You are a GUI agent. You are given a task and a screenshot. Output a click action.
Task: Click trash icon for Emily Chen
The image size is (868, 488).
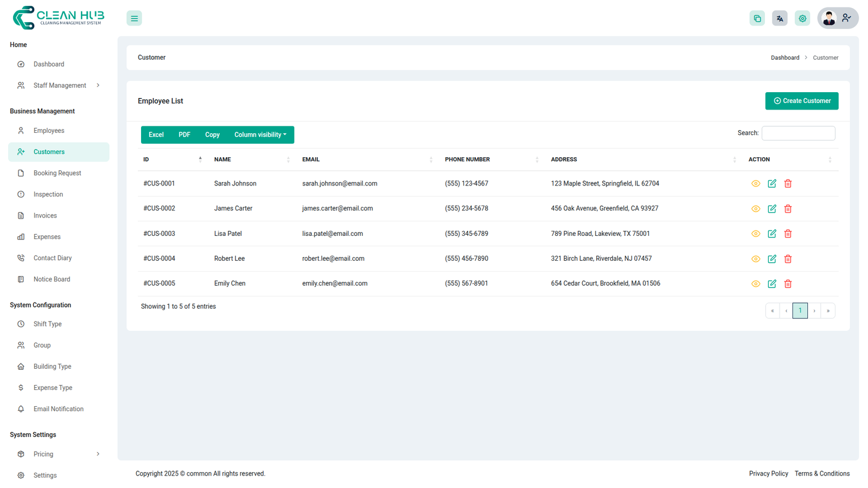(x=788, y=284)
